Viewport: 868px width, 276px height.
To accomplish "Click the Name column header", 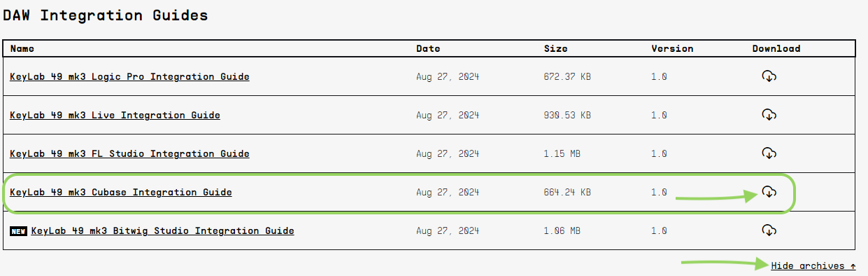I will [22, 49].
